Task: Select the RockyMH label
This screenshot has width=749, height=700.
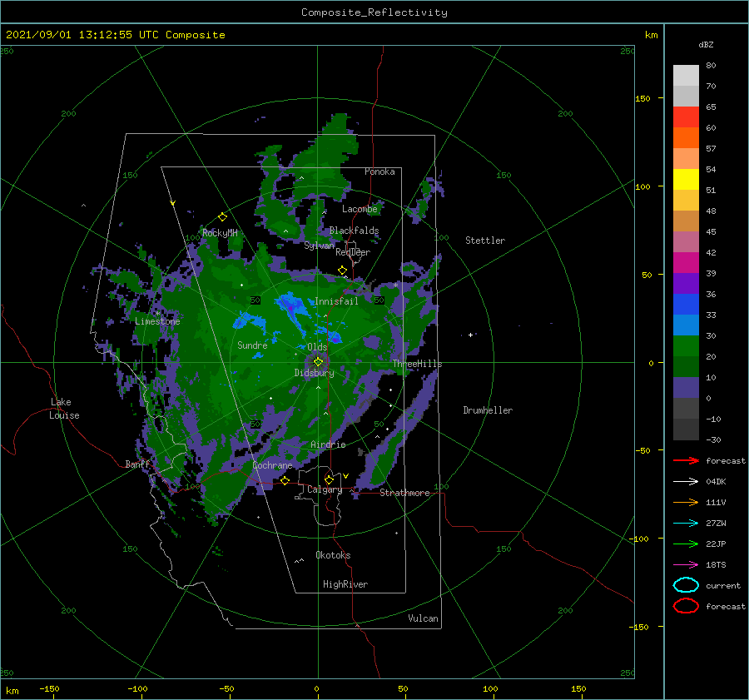Action: (x=220, y=233)
